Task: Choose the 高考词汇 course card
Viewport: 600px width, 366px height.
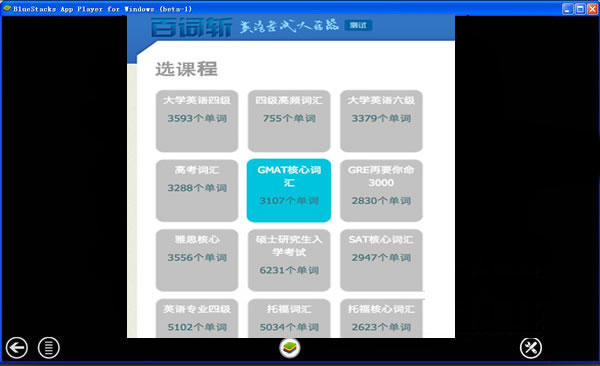Action: point(197,191)
